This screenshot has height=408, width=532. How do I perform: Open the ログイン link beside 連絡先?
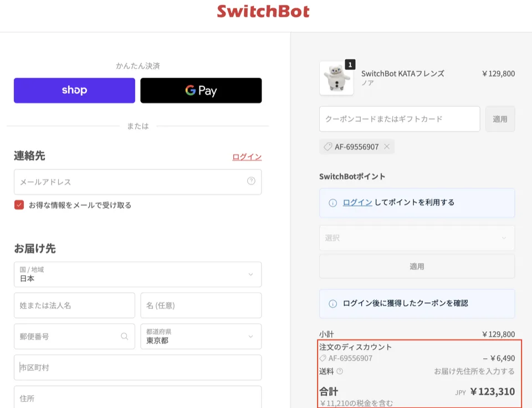[x=247, y=157]
